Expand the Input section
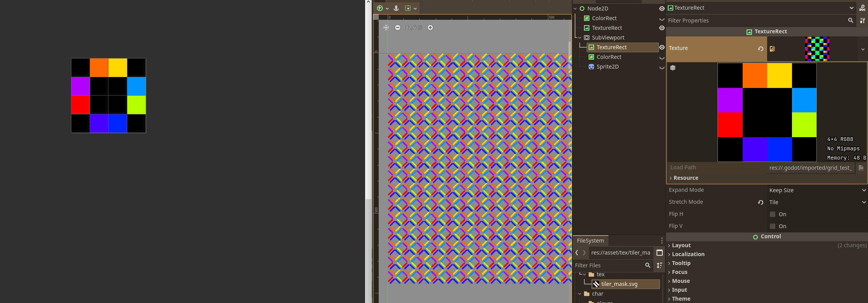 (679, 290)
